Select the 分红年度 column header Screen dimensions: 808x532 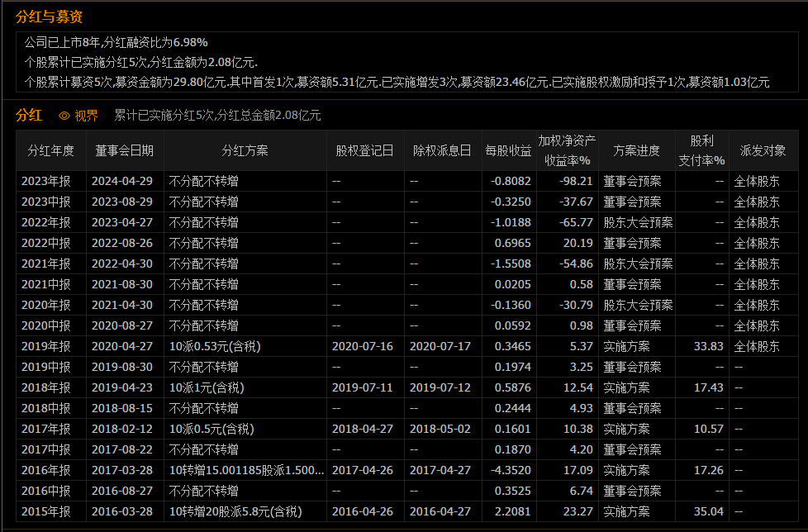(x=51, y=150)
